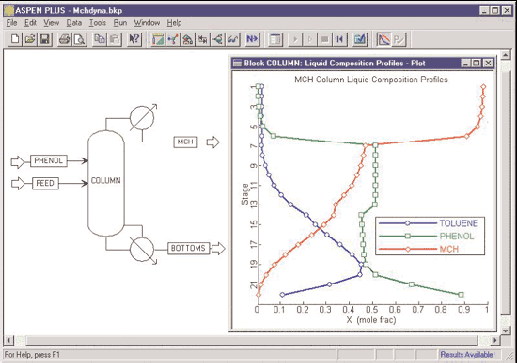Save the simulation with the disk icon
This screenshot has height=363, width=517.
pyautogui.click(x=45, y=39)
